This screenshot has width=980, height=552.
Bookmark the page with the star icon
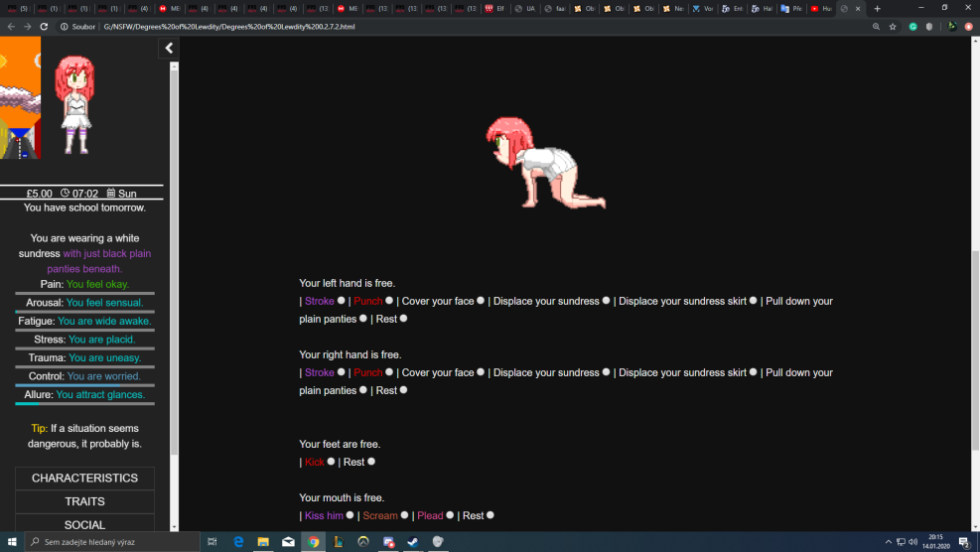click(893, 27)
